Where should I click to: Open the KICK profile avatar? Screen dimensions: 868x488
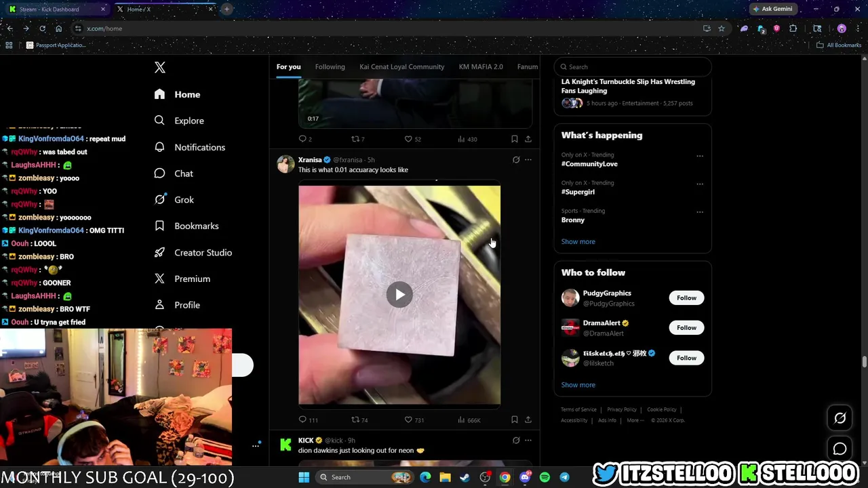[x=285, y=445]
